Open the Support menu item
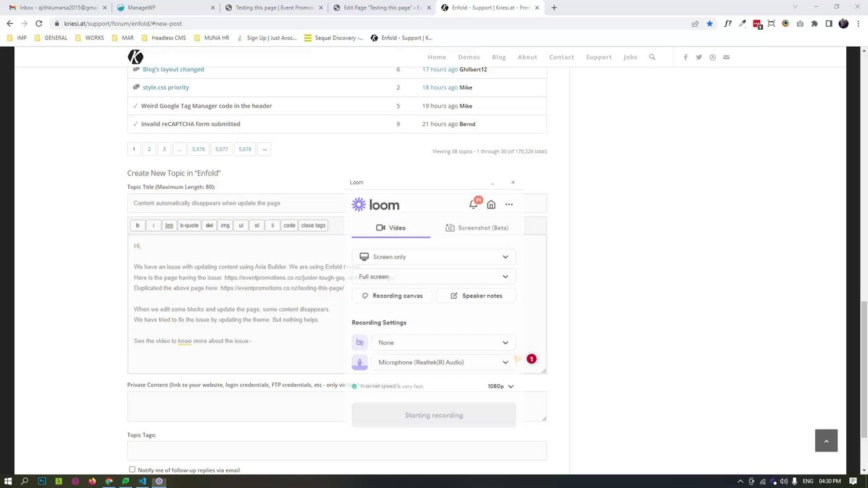 (x=599, y=57)
